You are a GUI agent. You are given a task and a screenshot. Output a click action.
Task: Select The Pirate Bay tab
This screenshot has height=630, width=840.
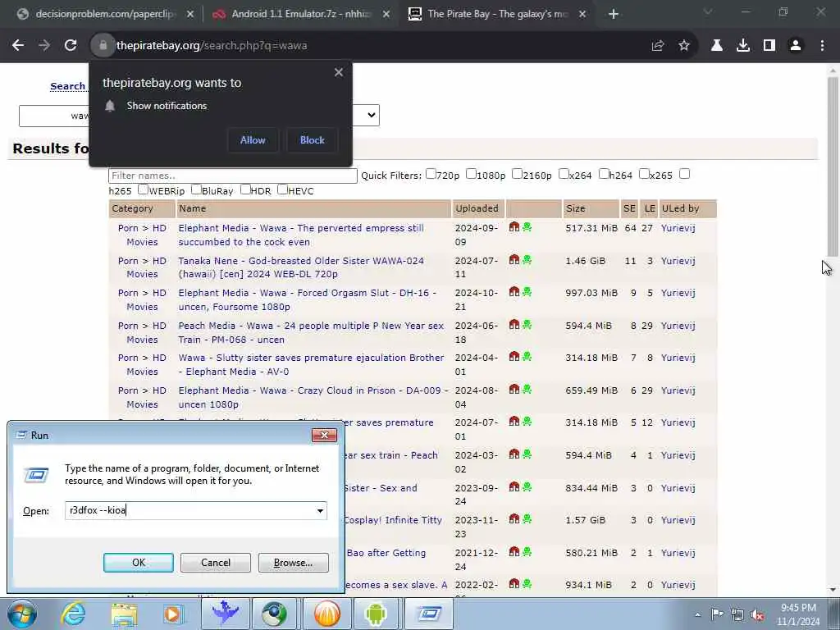(x=497, y=14)
